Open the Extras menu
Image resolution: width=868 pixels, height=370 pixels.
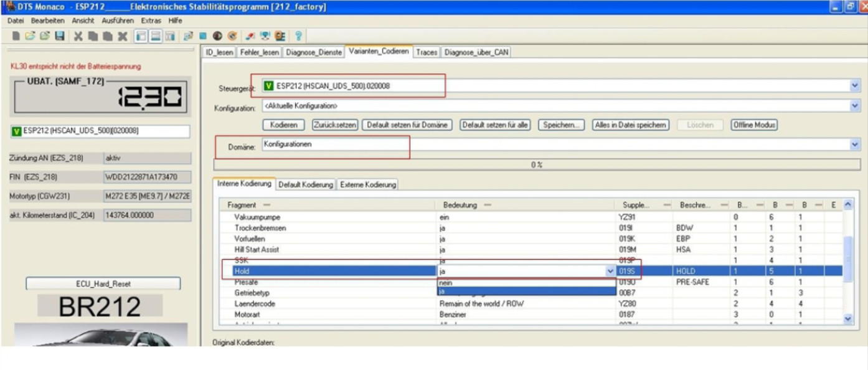(x=150, y=21)
